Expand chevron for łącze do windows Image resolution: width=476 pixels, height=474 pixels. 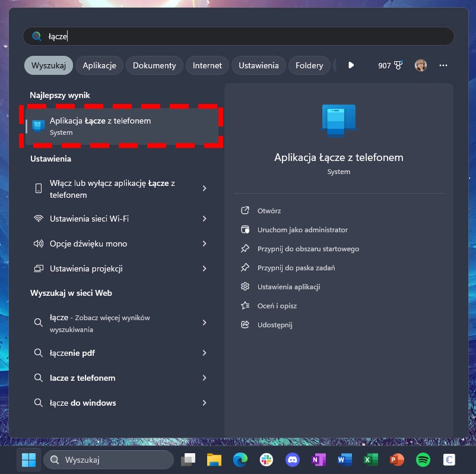tap(204, 403)
